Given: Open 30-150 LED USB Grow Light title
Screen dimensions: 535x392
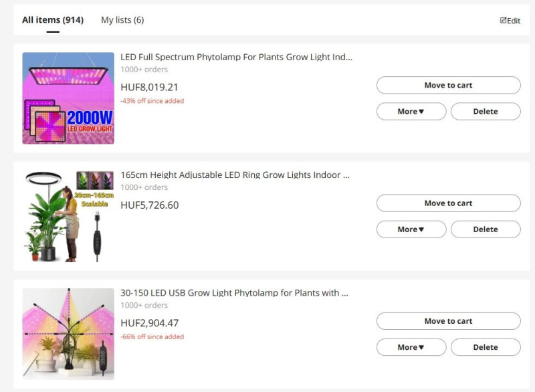Looking at the screenshot, I should 234,293.
